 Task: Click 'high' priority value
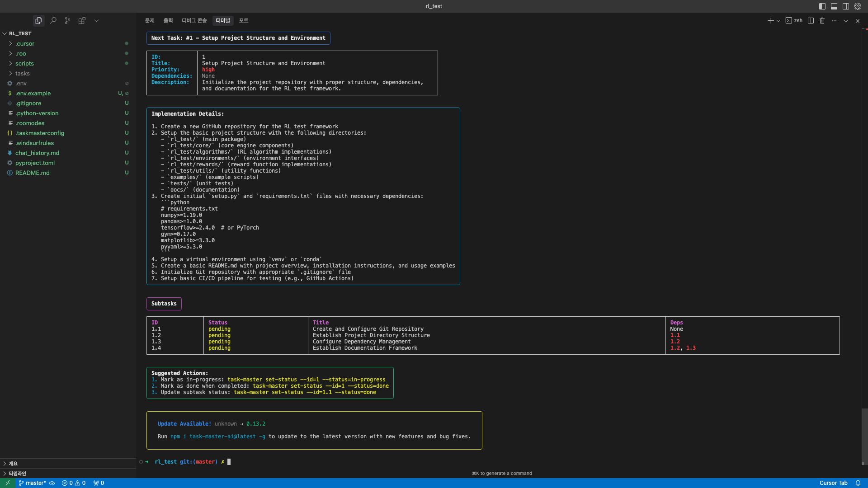point(208,70)
